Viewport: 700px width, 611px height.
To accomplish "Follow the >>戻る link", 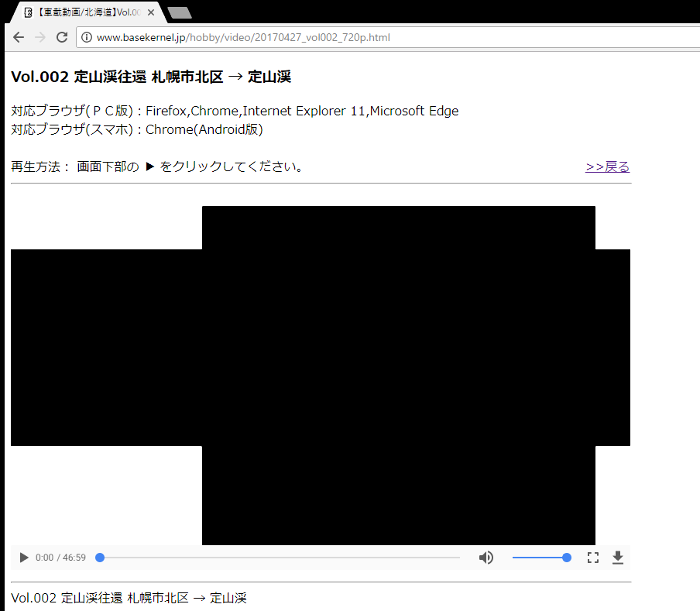I will coord(607,167).
